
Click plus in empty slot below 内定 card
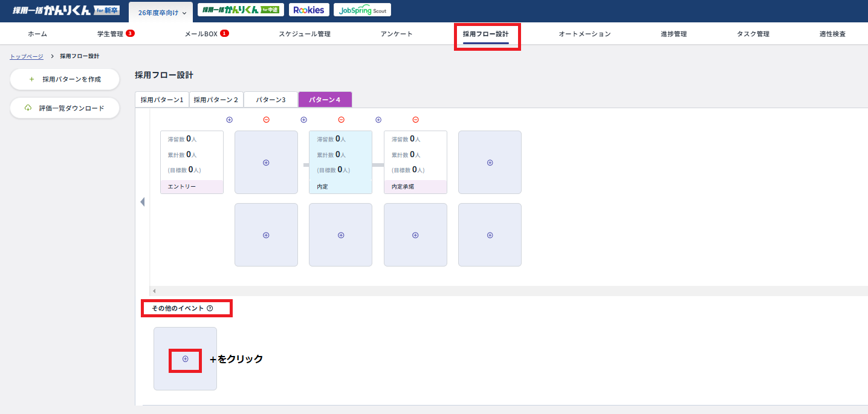click(x=340, y=235)
